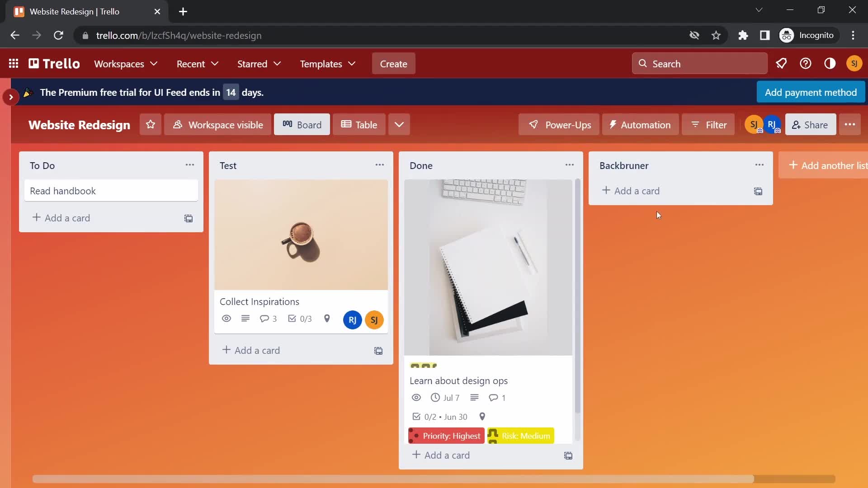This screenshot has height=488, width=868.
Task: Click Share board button
Action: click(810, 125)
